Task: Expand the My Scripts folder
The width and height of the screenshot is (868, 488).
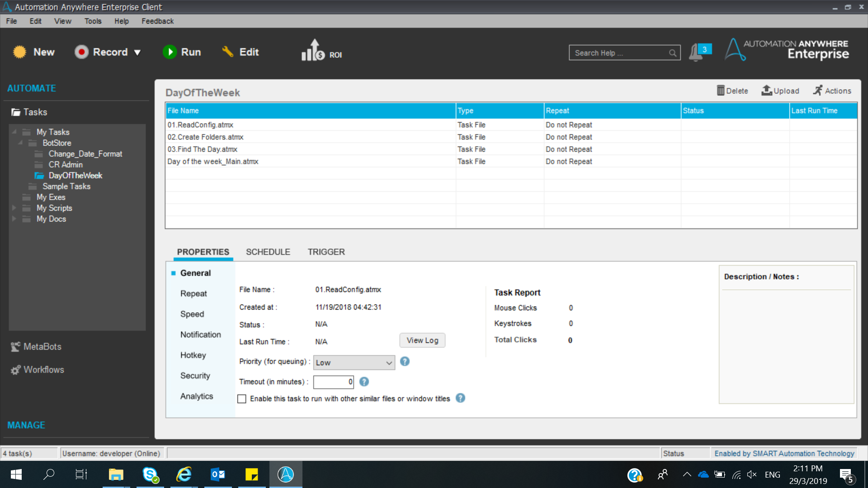Action: tap(14, 208)
